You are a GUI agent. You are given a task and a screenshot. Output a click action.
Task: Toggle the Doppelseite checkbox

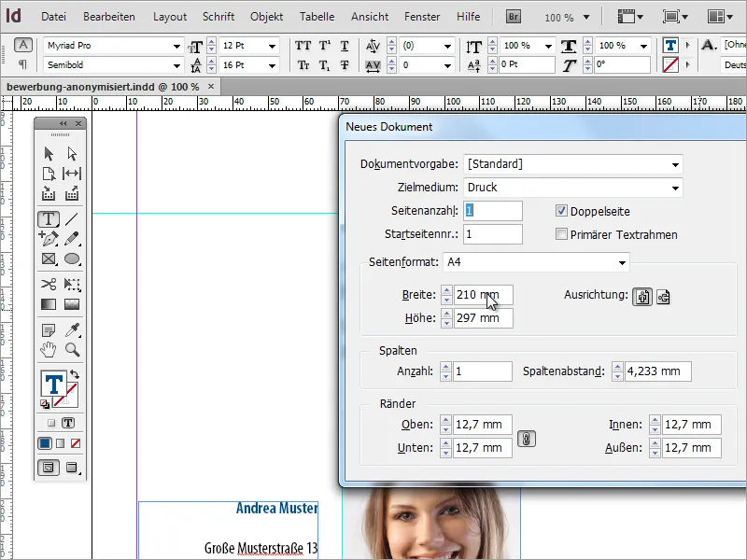(561, 211)
